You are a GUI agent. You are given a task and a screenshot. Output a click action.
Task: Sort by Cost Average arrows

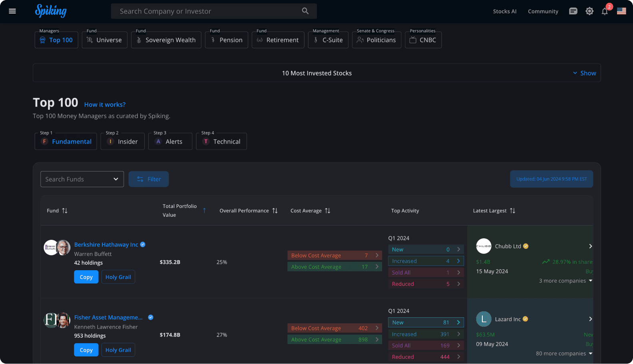tap(328, 211)
